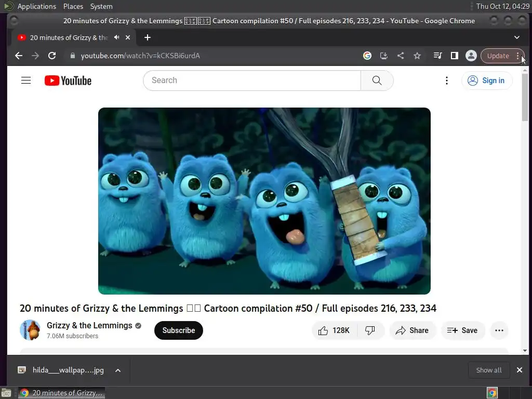Click the browser forward arrow
Viewport: 532px width, 399px height.
coord(35,56)
